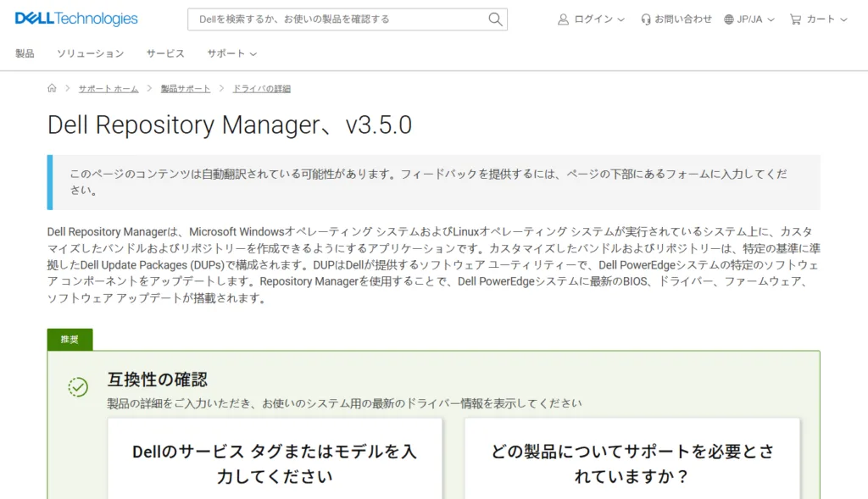Click the globe region icon
The image size is (868, 499).
pos(729,19)
